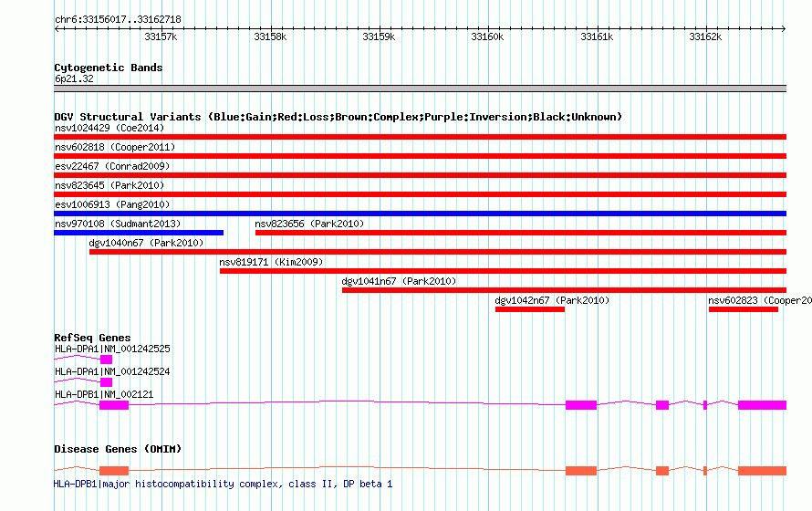Viewport: 812px width, 511px height.
Task: Open HLA-DPB1 major histocompatibility complex link
Action: pyautogui.click(x=224, y=484)
